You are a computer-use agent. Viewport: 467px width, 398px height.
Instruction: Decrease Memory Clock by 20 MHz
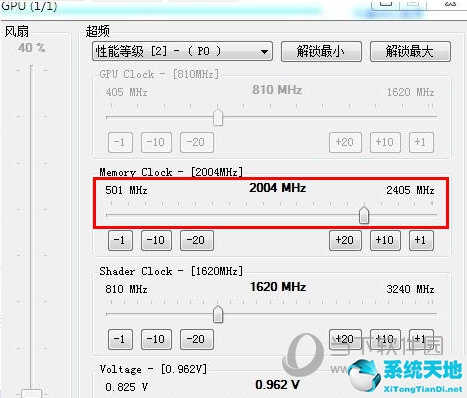pos(197,240)
